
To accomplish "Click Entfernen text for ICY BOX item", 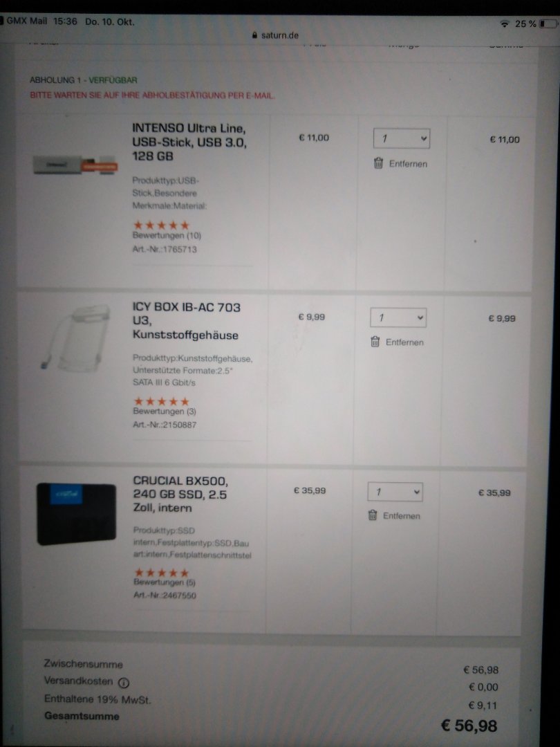I will pyautogui.click(x=404, y=342).
